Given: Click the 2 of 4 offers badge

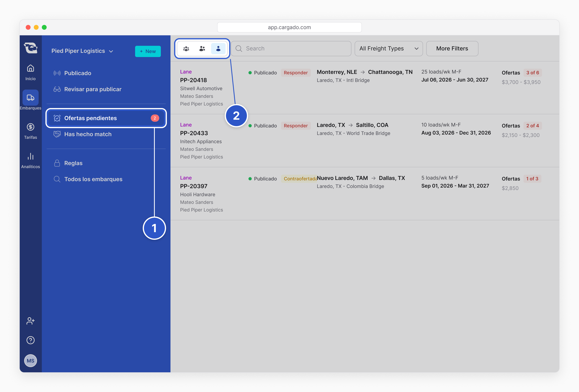Looking at the screenshot, I should (x=532, y=126).
